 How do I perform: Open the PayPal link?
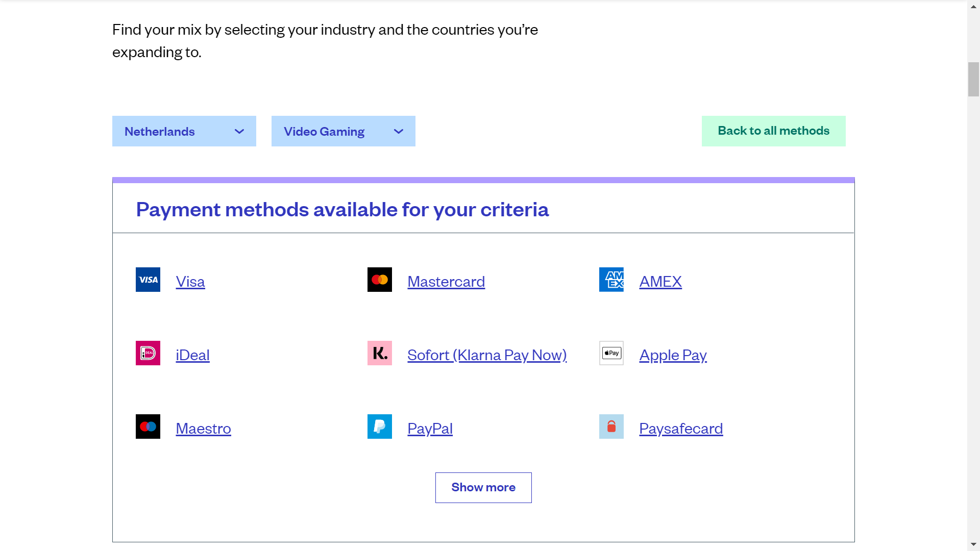point(430,429)
